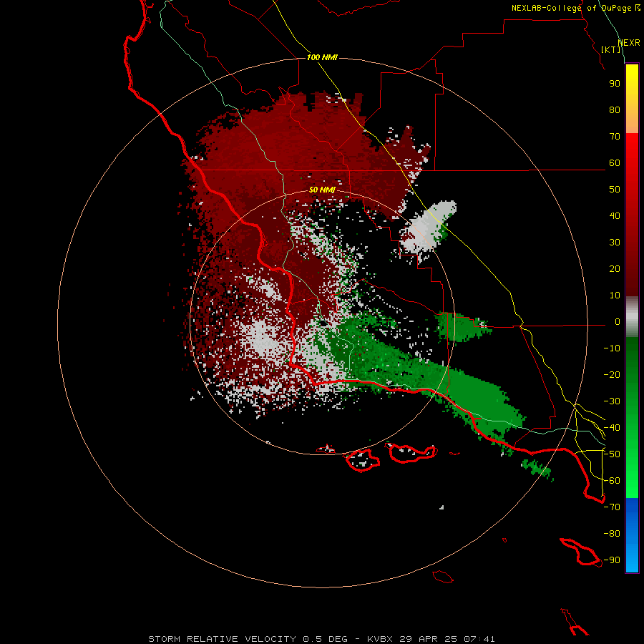
Task: Click the -90 value on velocity scale
Action: [612, 560]
